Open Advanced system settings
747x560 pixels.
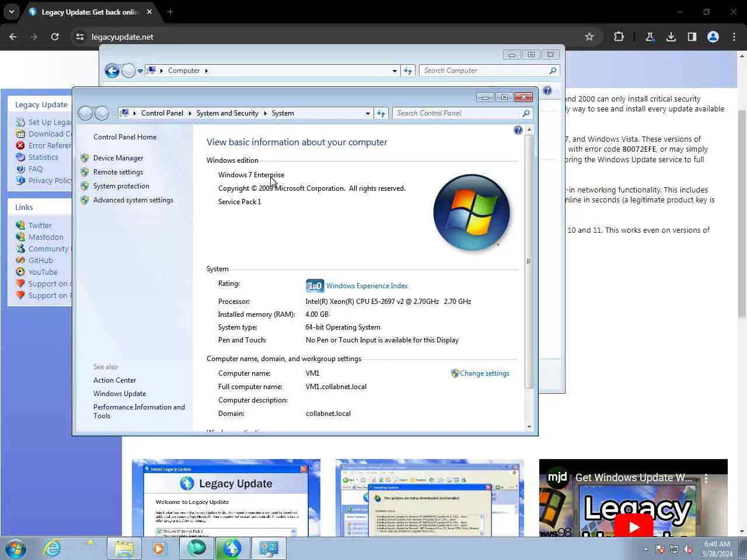pyautogui.click(x=133, y=200)
